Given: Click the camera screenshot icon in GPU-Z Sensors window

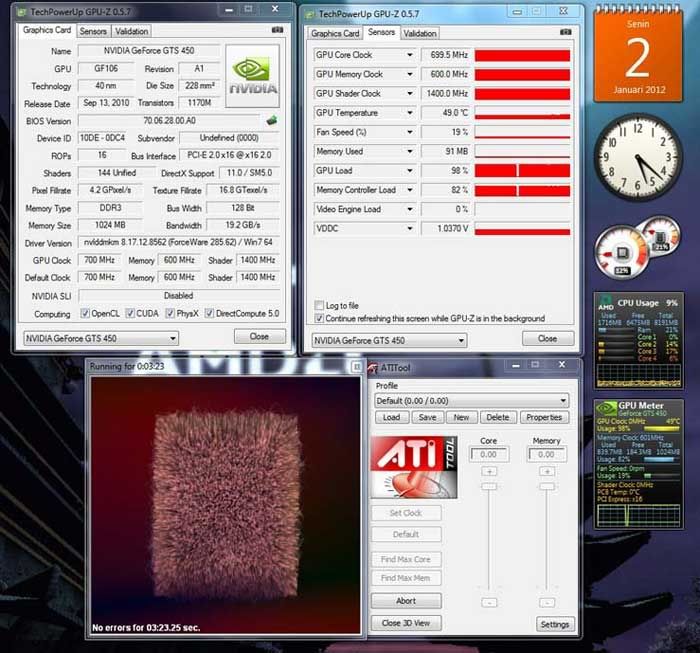Looking at the screenshot, I should pyautogui.click(x=566, y=32).
